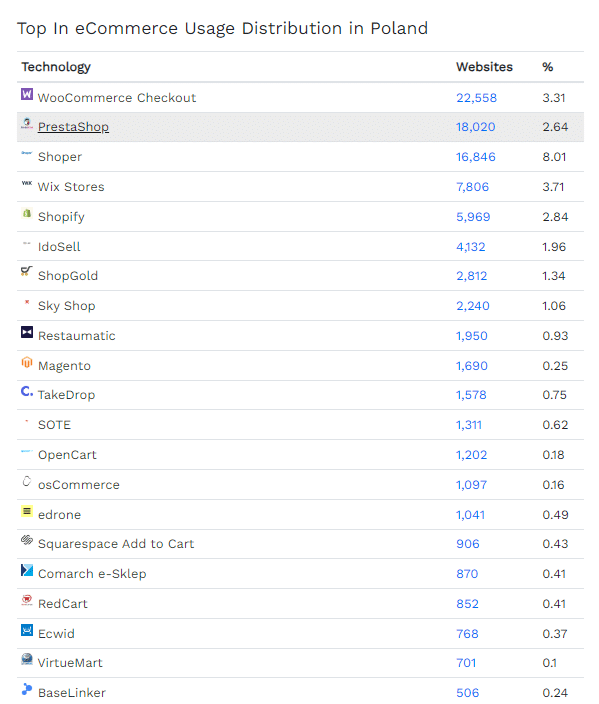Click the ShopGold cart icon
599x704 pixels.
(x=27, y=271)
